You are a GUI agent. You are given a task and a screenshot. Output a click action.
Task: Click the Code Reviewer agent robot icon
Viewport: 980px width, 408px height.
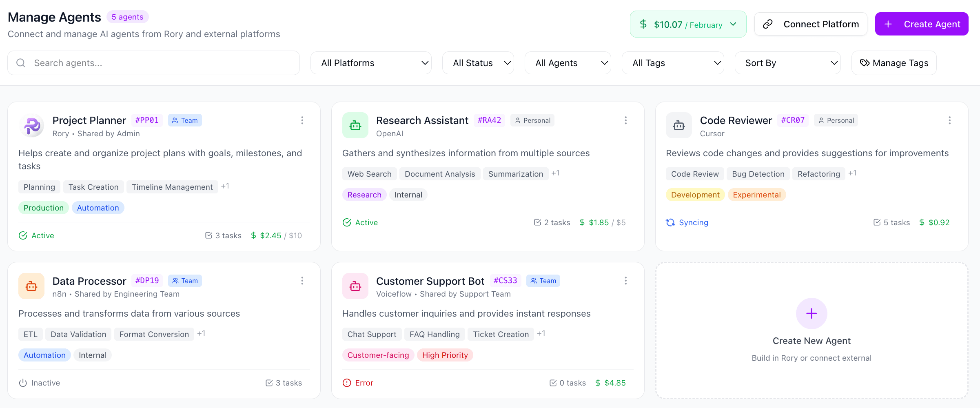678,125
